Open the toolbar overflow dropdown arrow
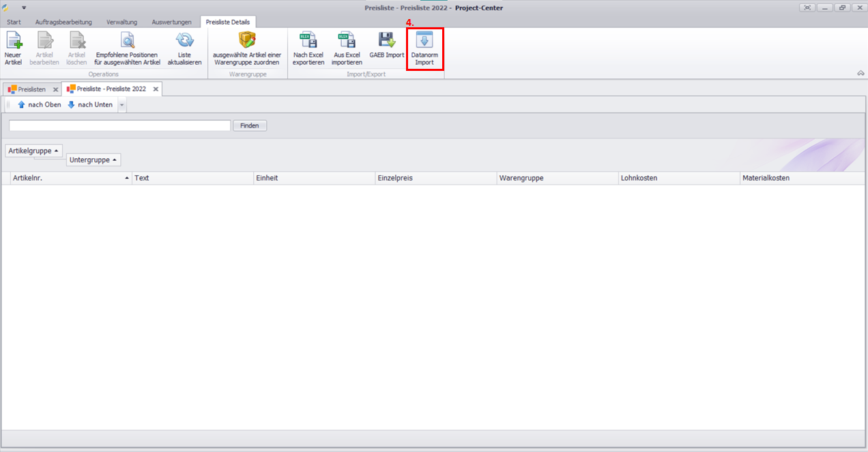Image resolution: width=868 pixels, height=452 pixels. pos(121,105)
